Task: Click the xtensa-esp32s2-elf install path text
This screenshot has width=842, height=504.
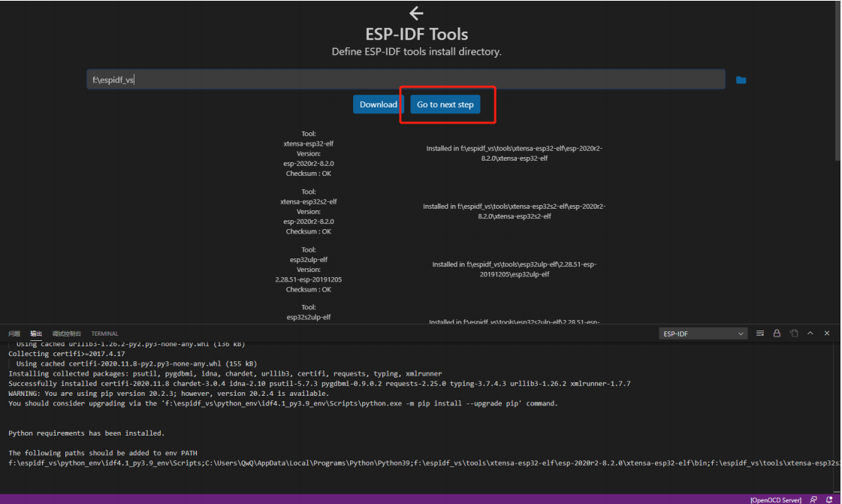Action: click(515, 212)
